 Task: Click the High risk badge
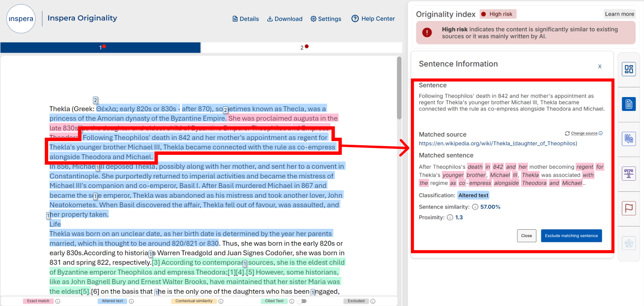pyautogui.click(x=498, y=14)
